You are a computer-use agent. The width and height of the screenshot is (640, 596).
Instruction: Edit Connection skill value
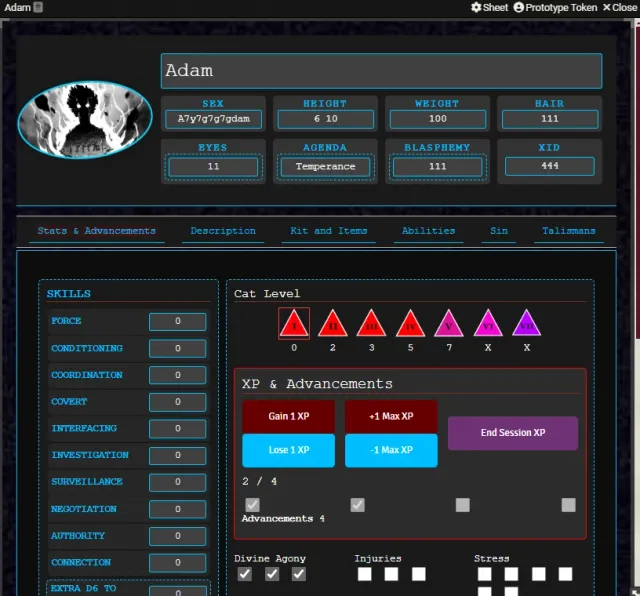point(178,563)
